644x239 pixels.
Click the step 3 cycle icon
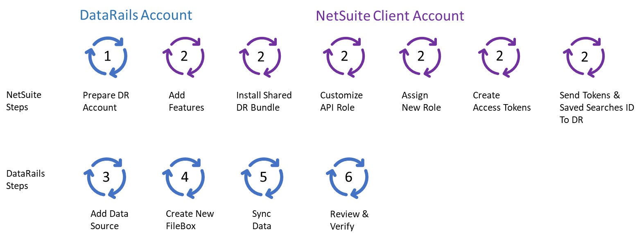click(105, 178)
